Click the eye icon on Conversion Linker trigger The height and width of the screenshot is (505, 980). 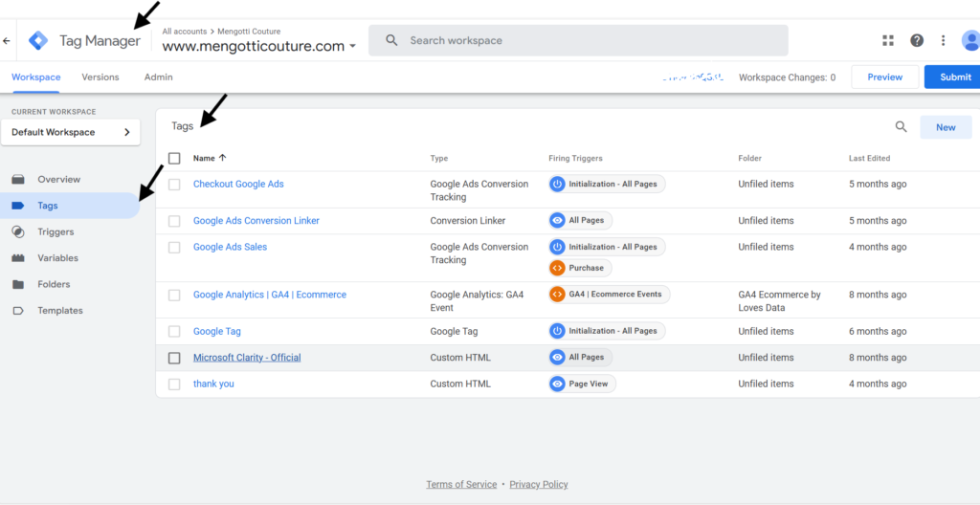558,221
